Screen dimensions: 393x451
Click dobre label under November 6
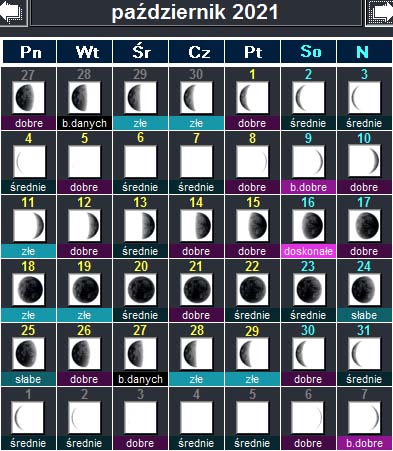[x=308, y=443]
